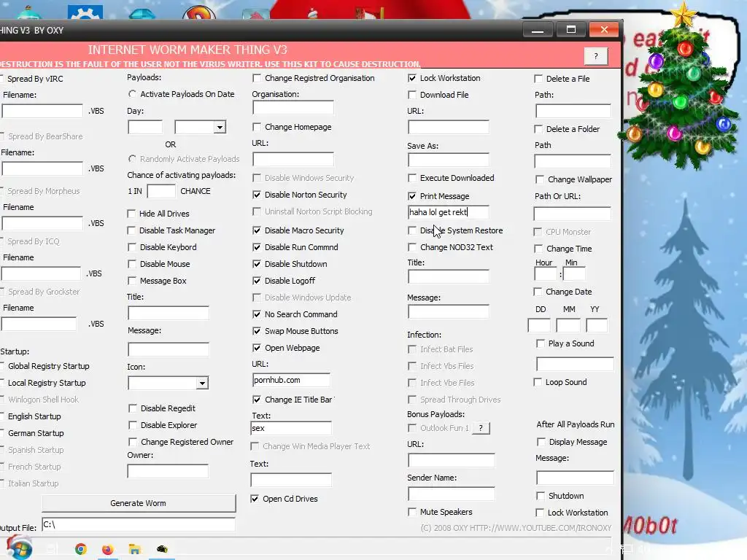Enable Local Registry Startup checkbox
Screen dimensions: 747x560
click(x=2, y=383)
